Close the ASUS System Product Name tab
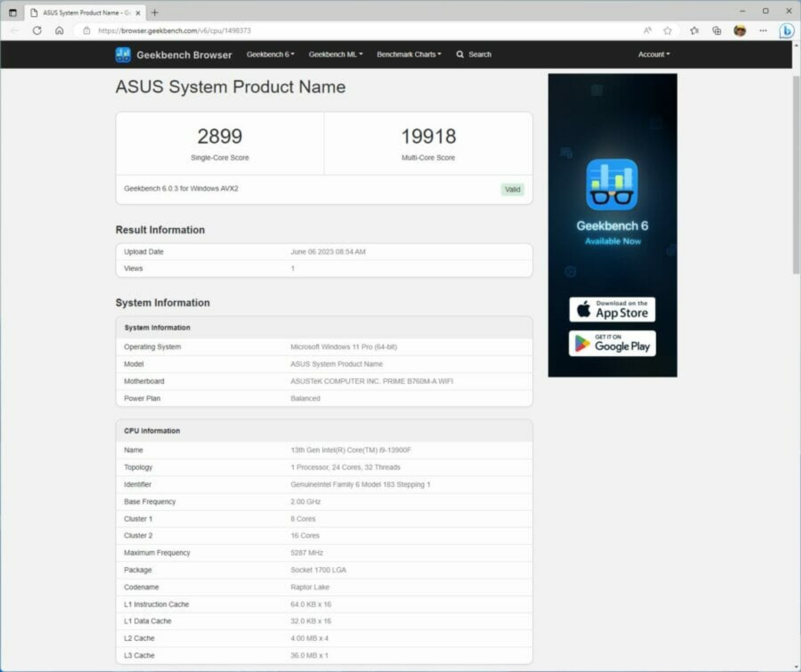The width and height of the screenshot is (801, 672). tap(138, 13)
